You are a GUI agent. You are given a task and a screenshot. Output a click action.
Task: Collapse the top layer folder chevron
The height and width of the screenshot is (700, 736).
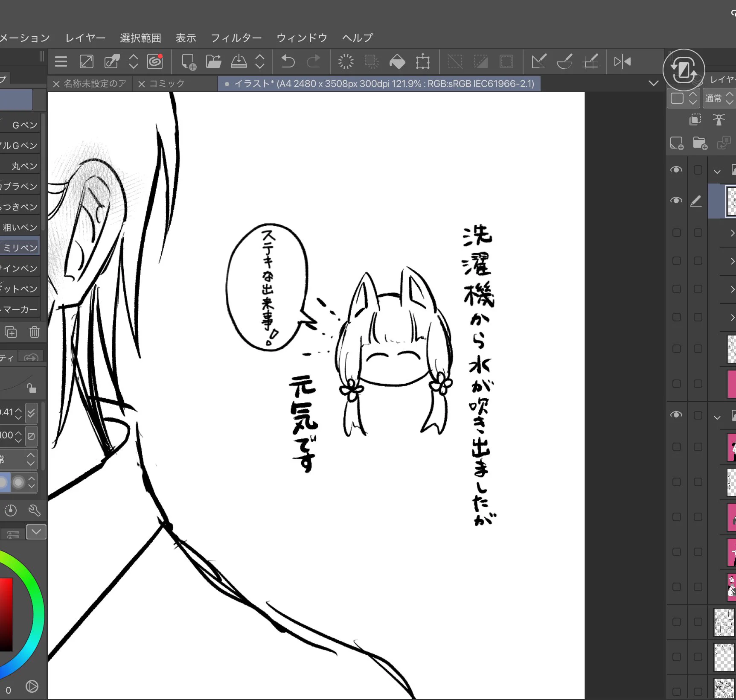coord(717,172)
